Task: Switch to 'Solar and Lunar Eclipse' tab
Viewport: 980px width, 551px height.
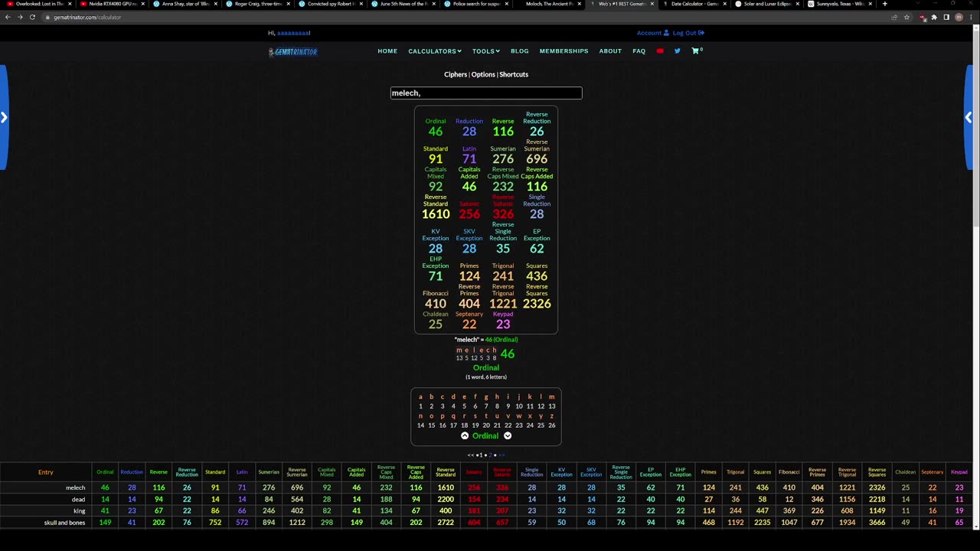Action: click(766, 4)
